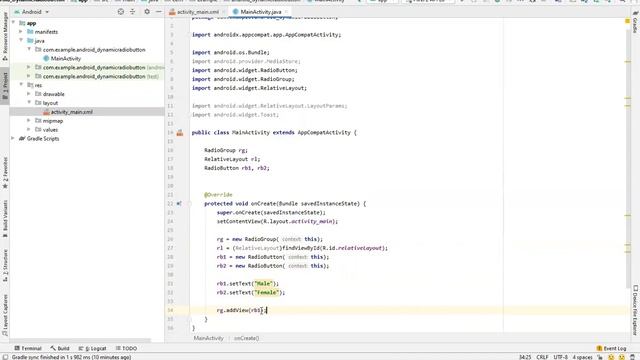This screenshot has width=640, height=360.
Task: Open the Logcat tool window
Action: click(x=92, y=348)
